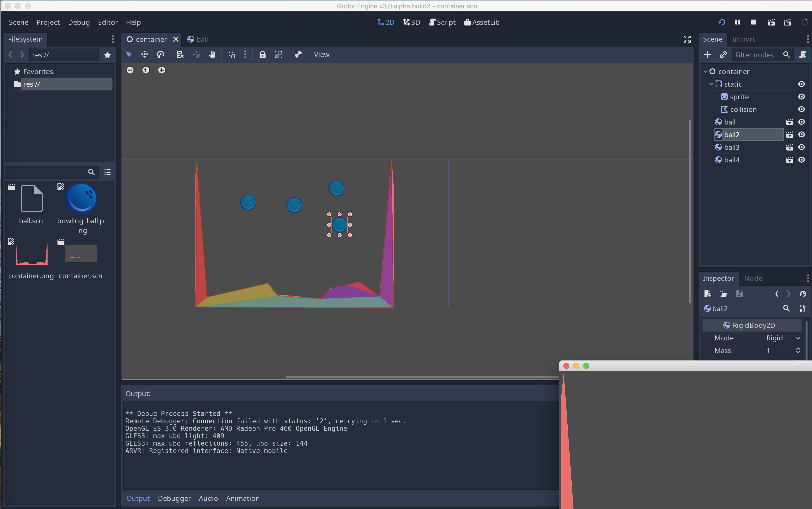Attach a script to selected node
The height and width of the screenshot is (509, 812).
[803, 55]
